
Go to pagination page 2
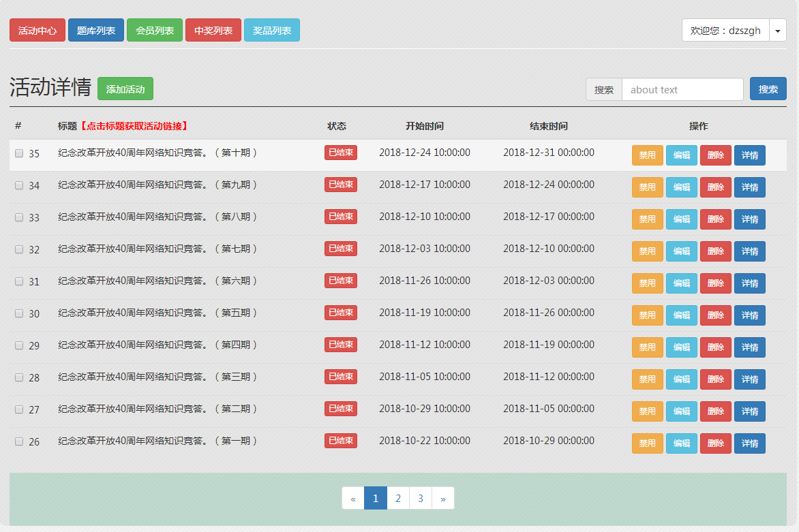click(x=398, y=498)
